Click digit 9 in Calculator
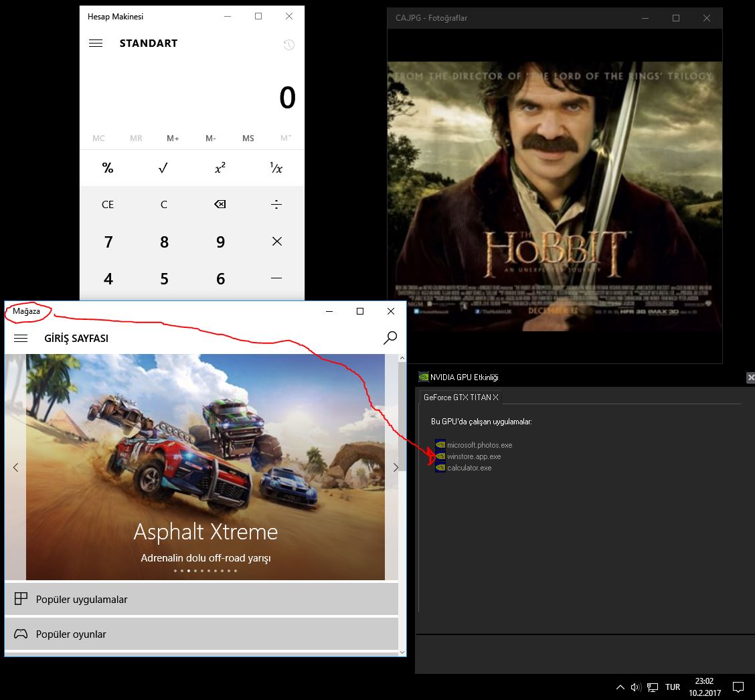 coord(220,241)
